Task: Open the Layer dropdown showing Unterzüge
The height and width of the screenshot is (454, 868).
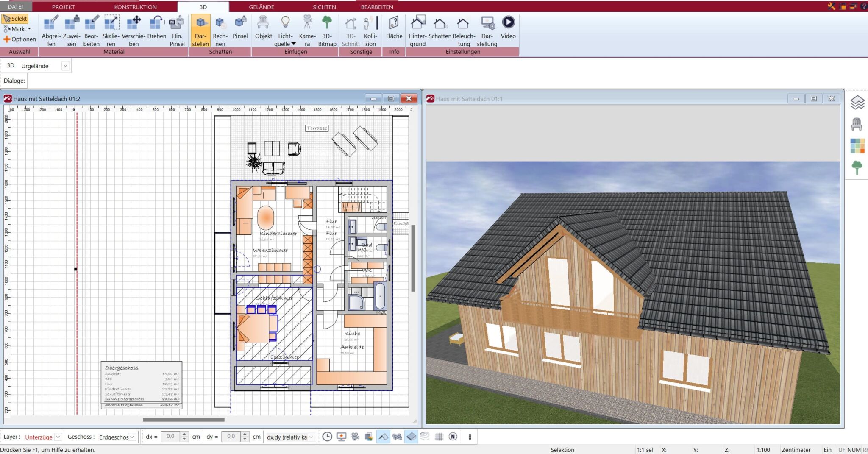Action: (58, 437)
